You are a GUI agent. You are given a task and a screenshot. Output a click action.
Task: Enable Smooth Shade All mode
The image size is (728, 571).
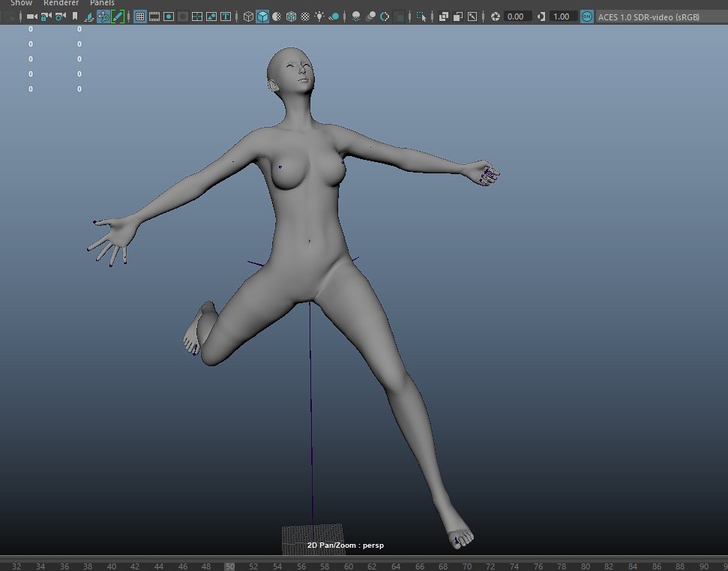click(262, 17)
